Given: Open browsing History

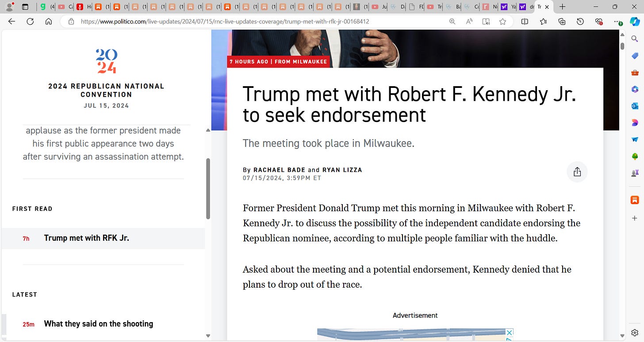Looking at the screenshot, I should (580, 21).
